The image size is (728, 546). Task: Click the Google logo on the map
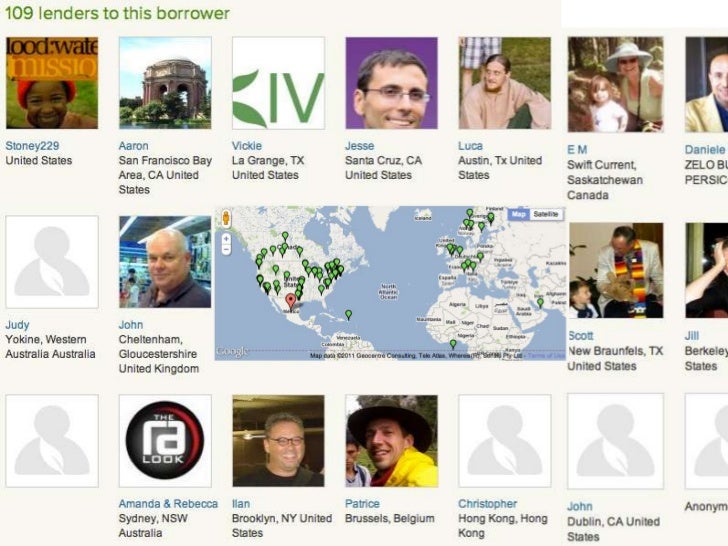[x=232, y=351]
